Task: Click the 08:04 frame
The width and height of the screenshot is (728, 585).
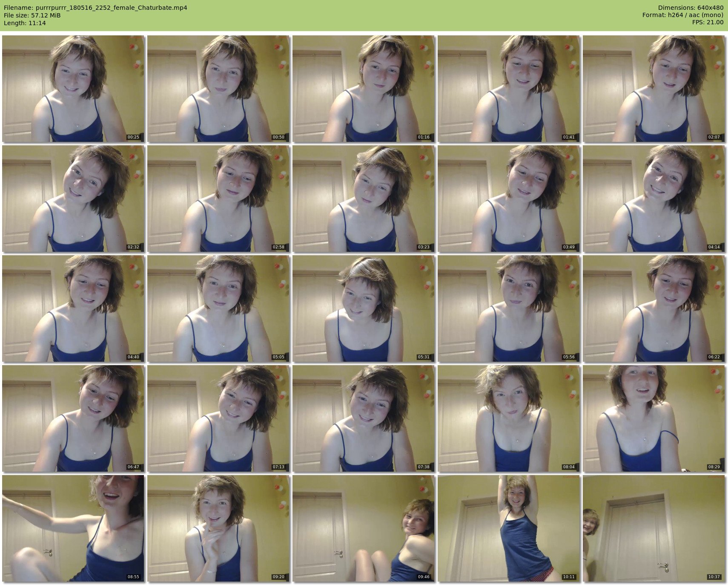Action: click(509, 418)
